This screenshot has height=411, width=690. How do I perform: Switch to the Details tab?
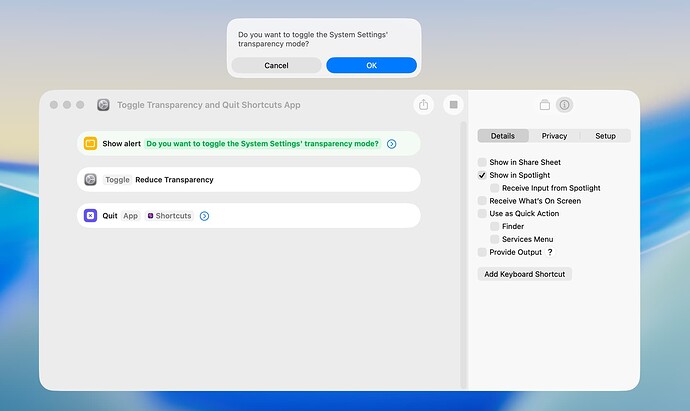coord(503,136)
